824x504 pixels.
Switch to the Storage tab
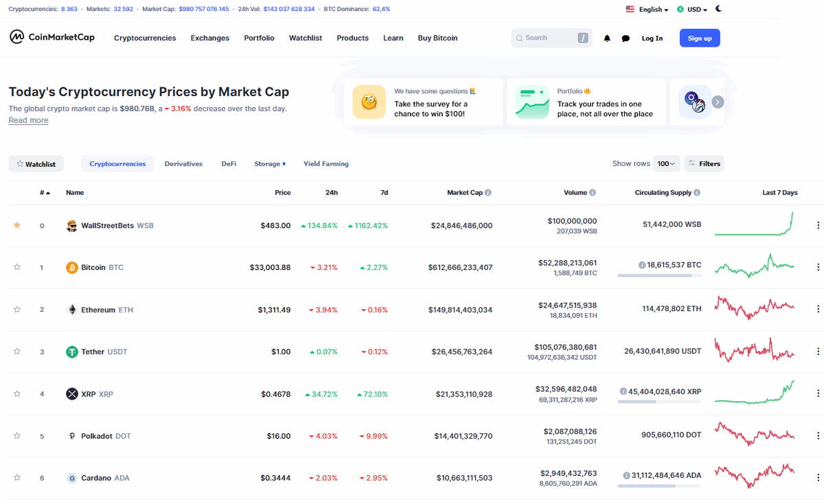pyautogui.click(x=269, y=164)
